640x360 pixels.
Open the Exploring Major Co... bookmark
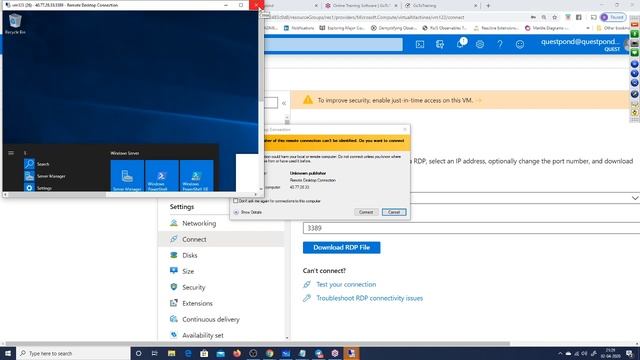342,28
